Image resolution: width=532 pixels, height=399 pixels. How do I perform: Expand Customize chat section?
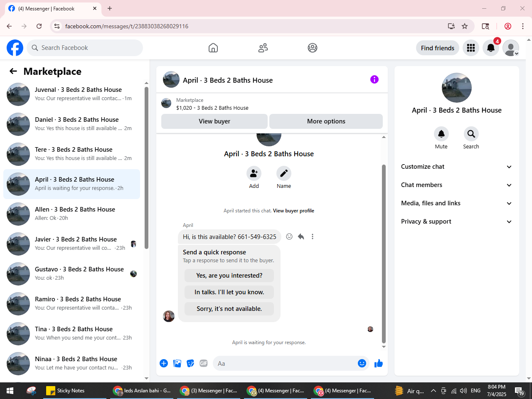(x=456, y=167)
